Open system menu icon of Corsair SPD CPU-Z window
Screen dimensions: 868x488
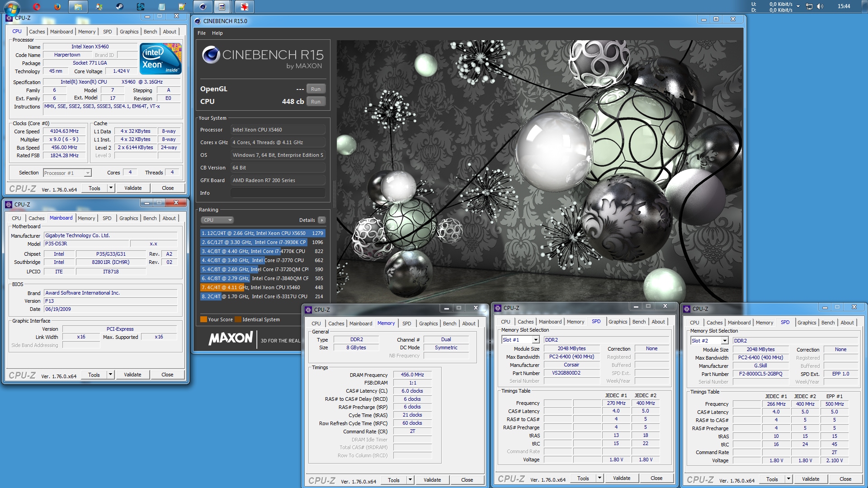(498, 308)
